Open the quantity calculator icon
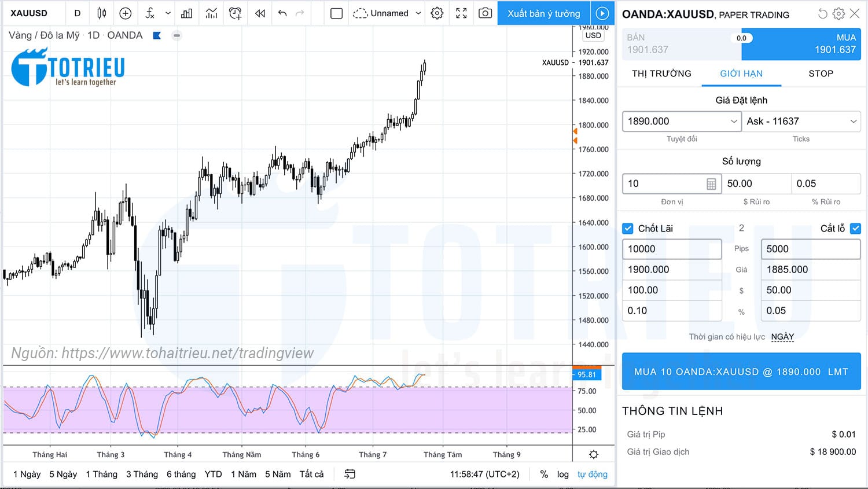Viewport: 868px width, 489px height. (711, 184)
